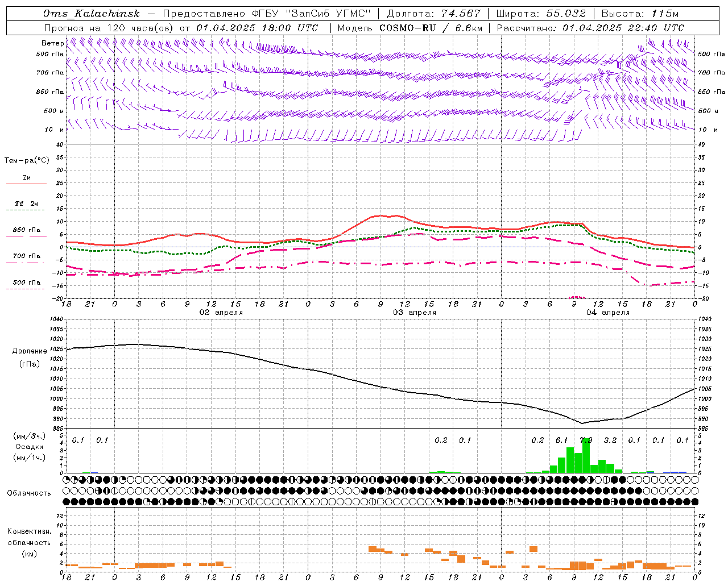Click the '3.2' precipitation amount value

point(610,440)
